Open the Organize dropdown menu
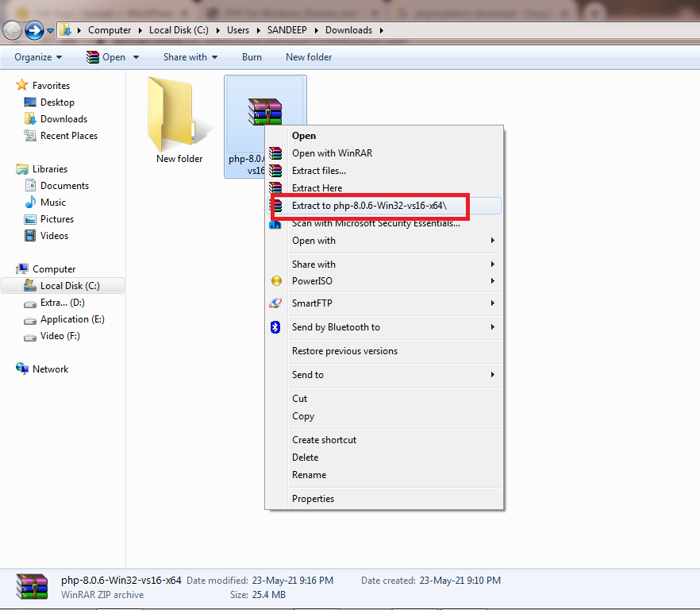 pos(38,57)
